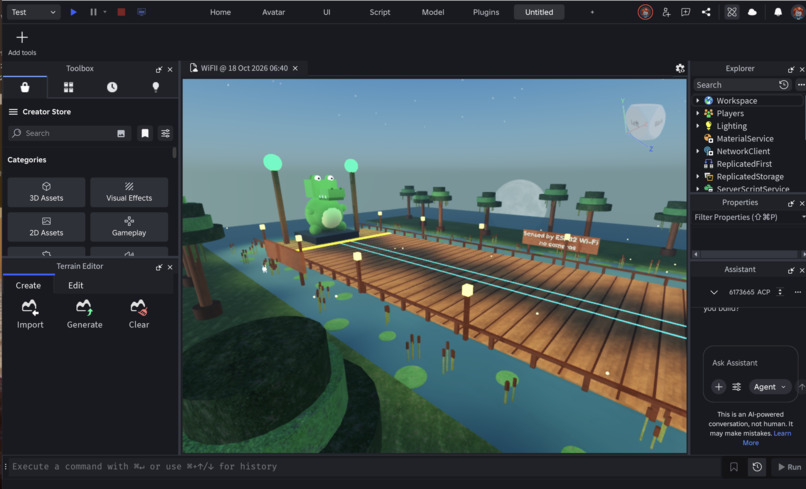The width and height of the screenshot is (806, 489).
Task: Expand the Workspace tree node
Action: pos(698,101)
